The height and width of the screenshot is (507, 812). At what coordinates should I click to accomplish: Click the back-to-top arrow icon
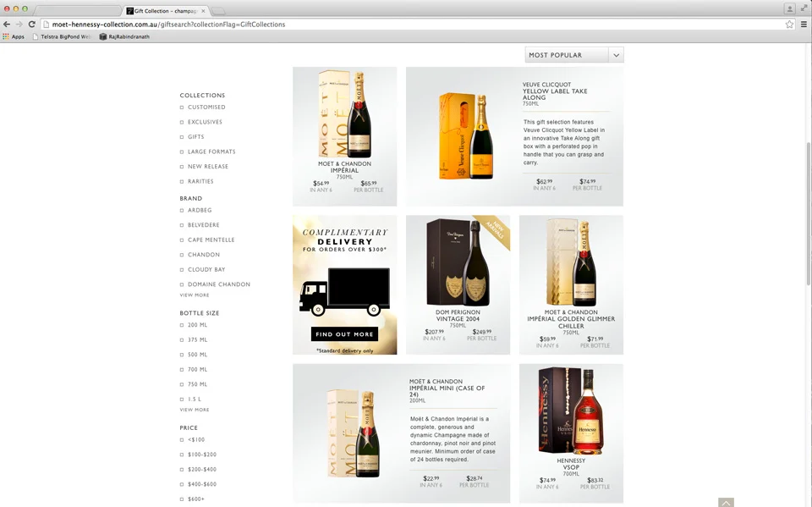726,502
